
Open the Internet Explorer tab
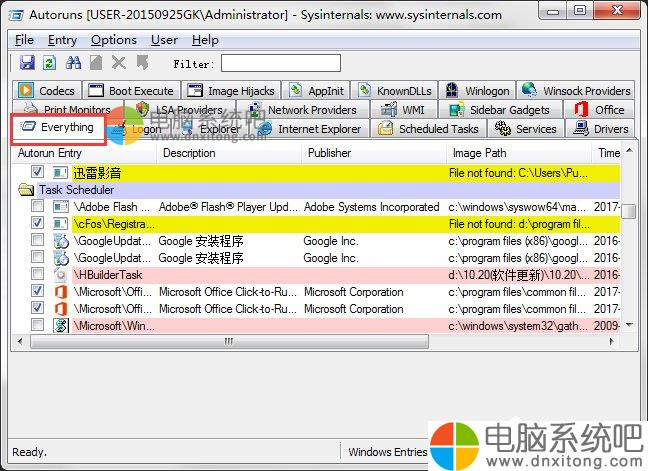coord(308,129)
